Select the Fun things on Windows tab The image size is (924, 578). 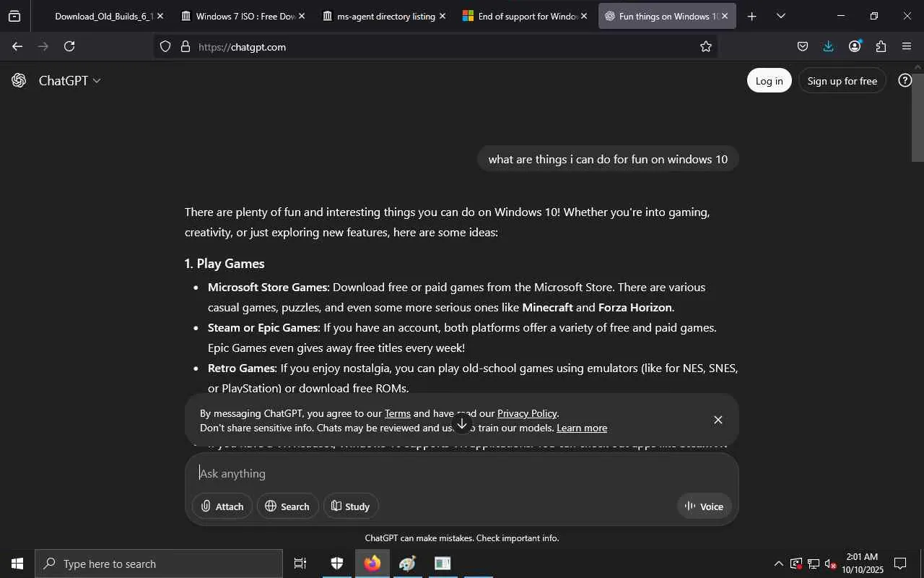[x=667, y=16]
